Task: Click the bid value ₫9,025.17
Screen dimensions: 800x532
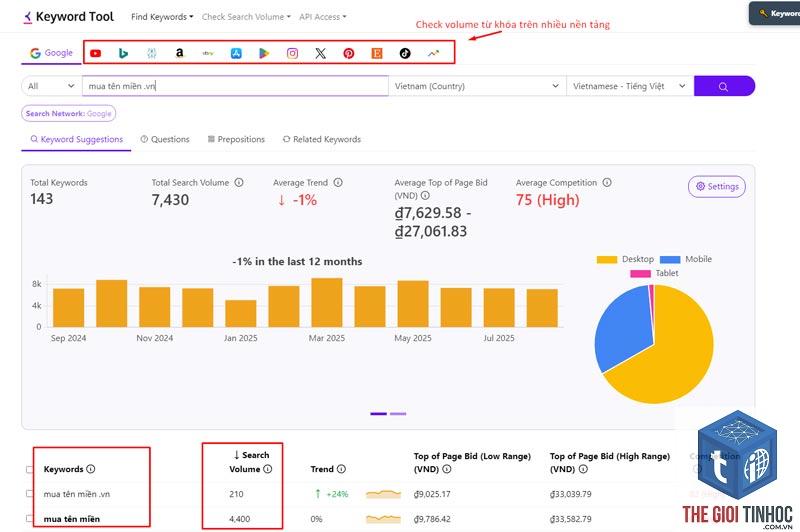Action: click(432, 494)
